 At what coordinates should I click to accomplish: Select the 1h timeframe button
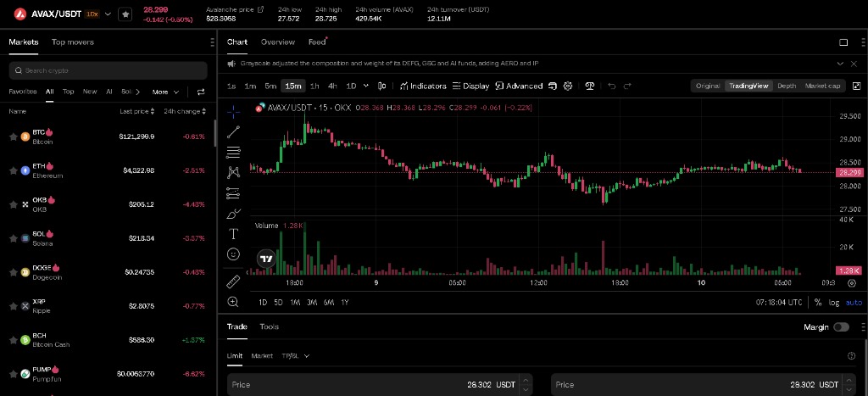point(314,86)
